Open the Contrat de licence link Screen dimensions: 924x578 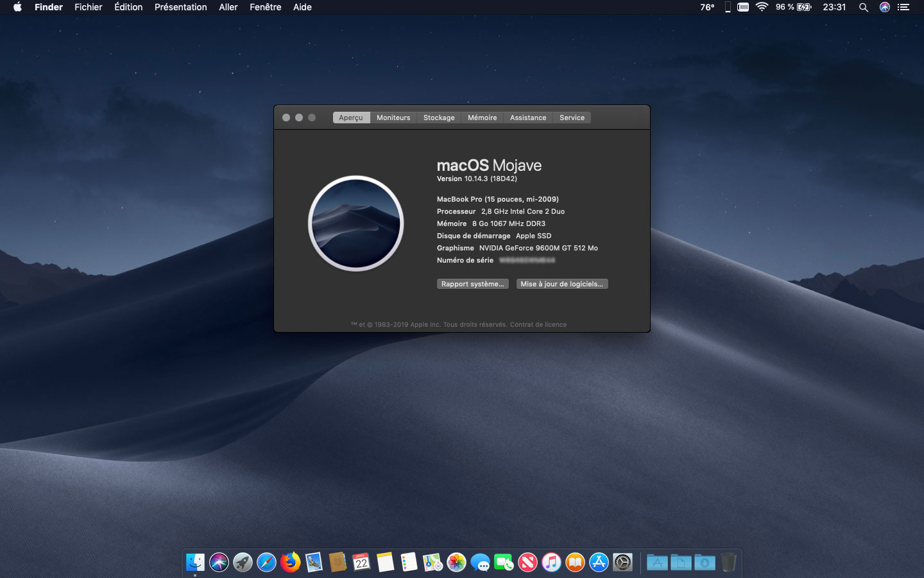click(538, 324)
